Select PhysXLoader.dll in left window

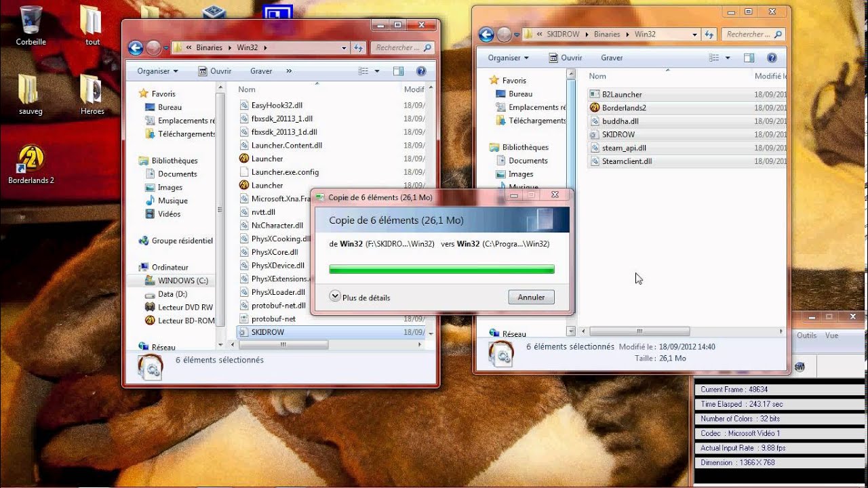(x=278, y=292)
